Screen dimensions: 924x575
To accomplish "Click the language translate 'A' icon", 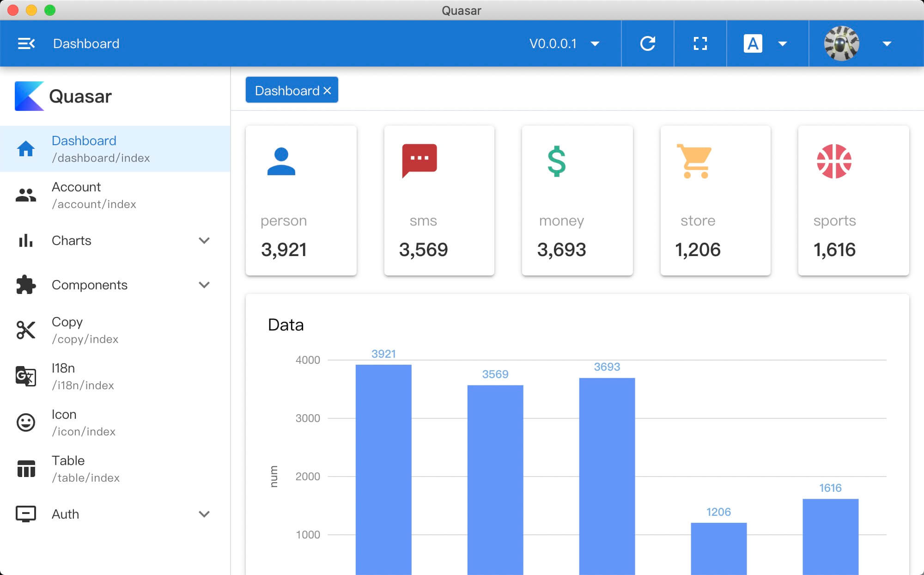I will [x=753, y=43].
